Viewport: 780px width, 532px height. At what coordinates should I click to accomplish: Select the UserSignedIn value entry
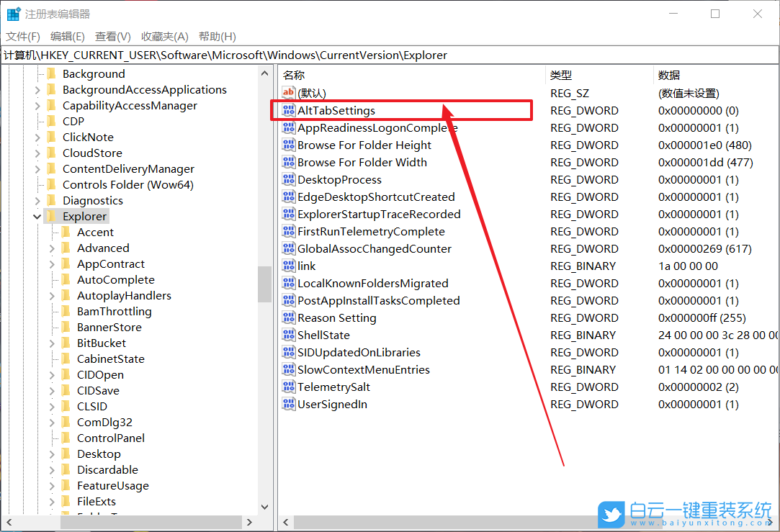coord(332,405)
